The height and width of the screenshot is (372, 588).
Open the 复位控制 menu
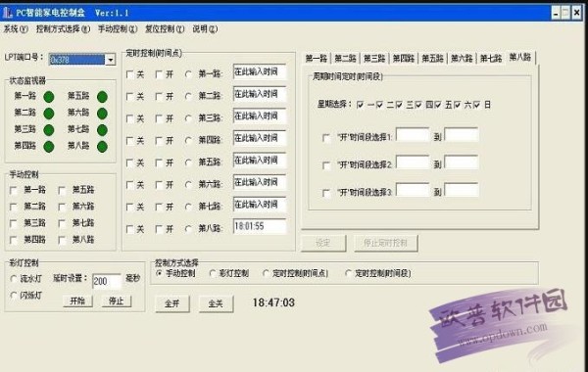point(165,28)
